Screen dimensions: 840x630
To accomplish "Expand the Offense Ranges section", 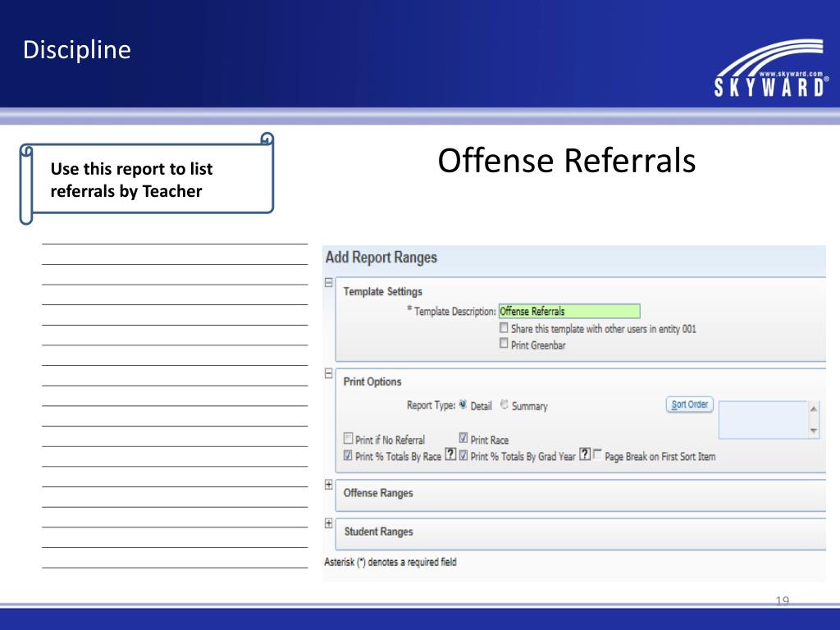I will coord(329,485).
